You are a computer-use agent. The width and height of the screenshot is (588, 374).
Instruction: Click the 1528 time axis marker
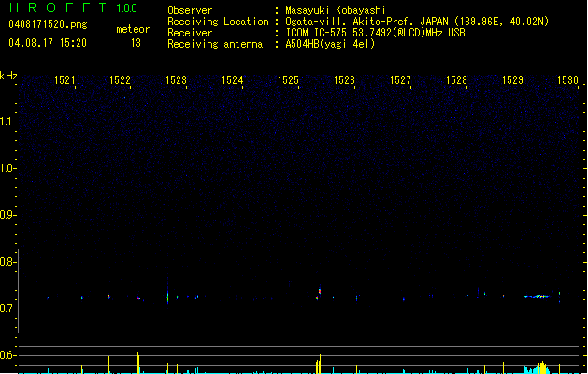pyautogui.click(x=456, y=80)
